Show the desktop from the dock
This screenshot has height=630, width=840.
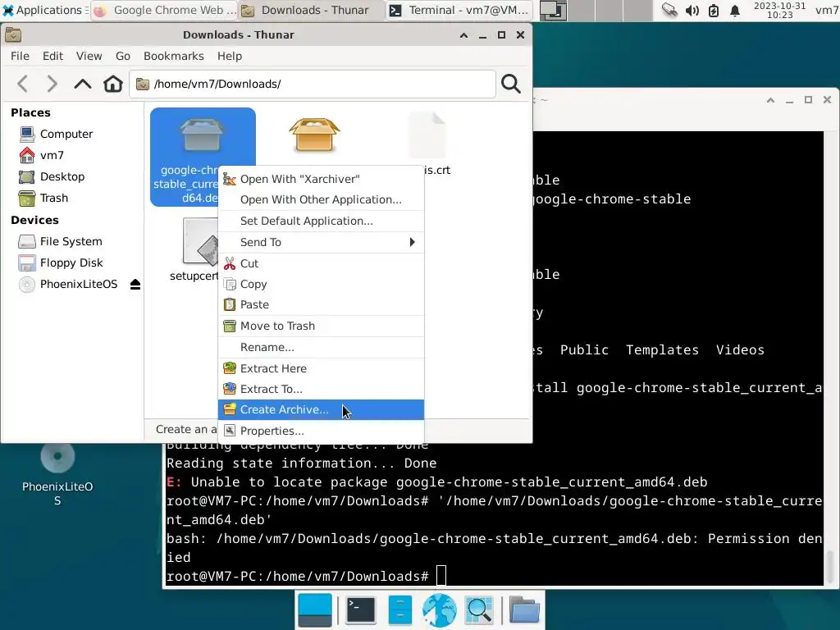point(314,610)
